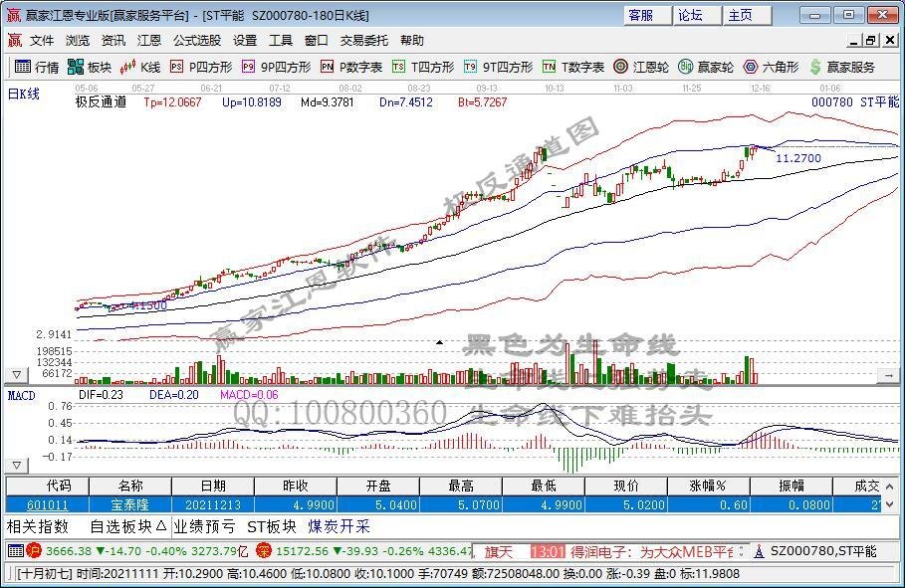Click the 客服 button

click(x=647, y=15)
